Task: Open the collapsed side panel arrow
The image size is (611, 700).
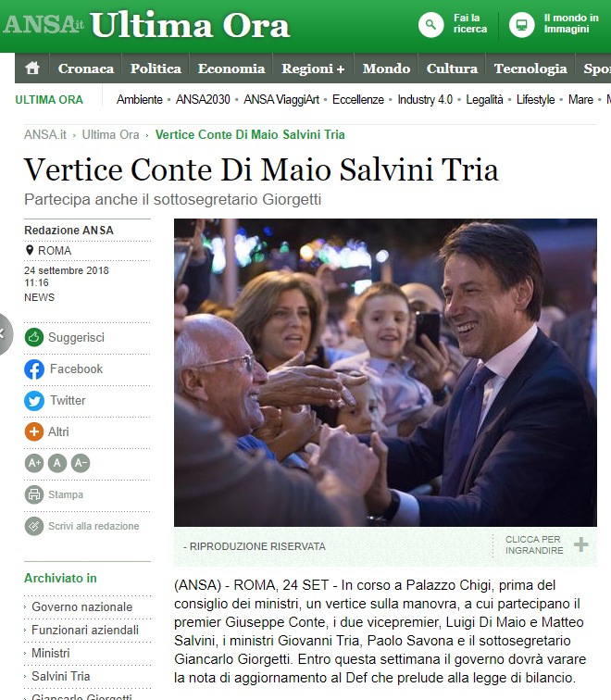Action: click(5, 334)
